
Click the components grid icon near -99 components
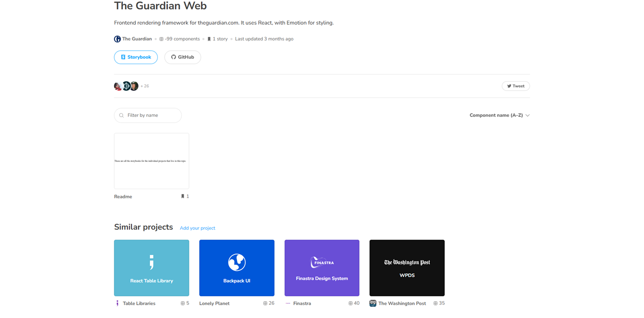click(161, 39)
